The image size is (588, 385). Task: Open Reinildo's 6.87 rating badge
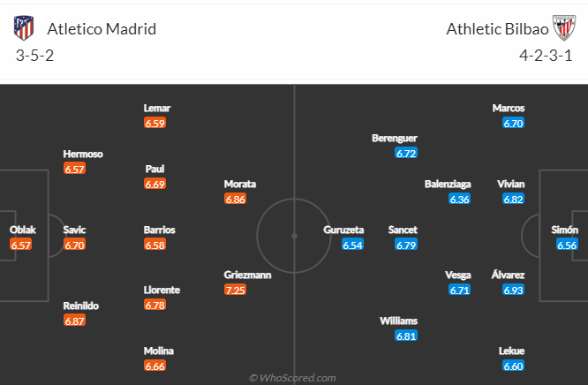(x=75, y=321)
